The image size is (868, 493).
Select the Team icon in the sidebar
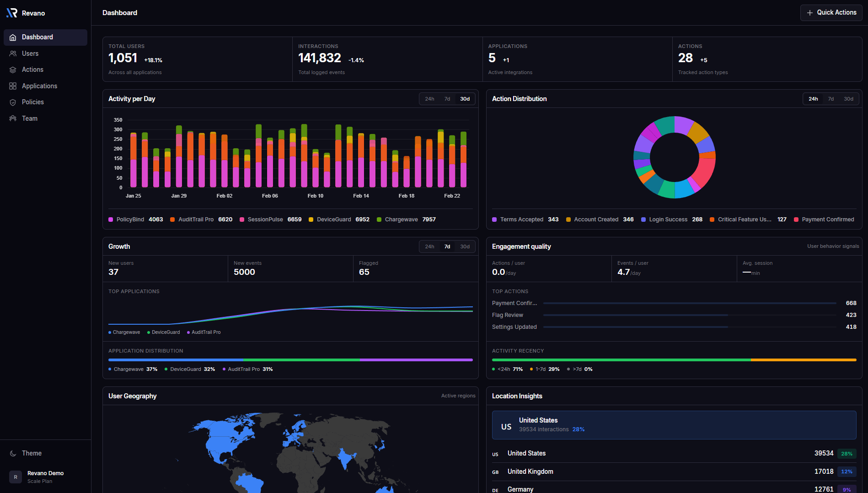pyautogui.click(x=13, y=118)
